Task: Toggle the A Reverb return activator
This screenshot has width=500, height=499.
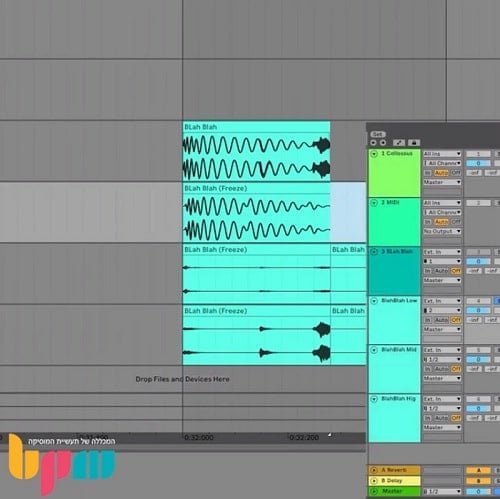Action: (478, 470)
